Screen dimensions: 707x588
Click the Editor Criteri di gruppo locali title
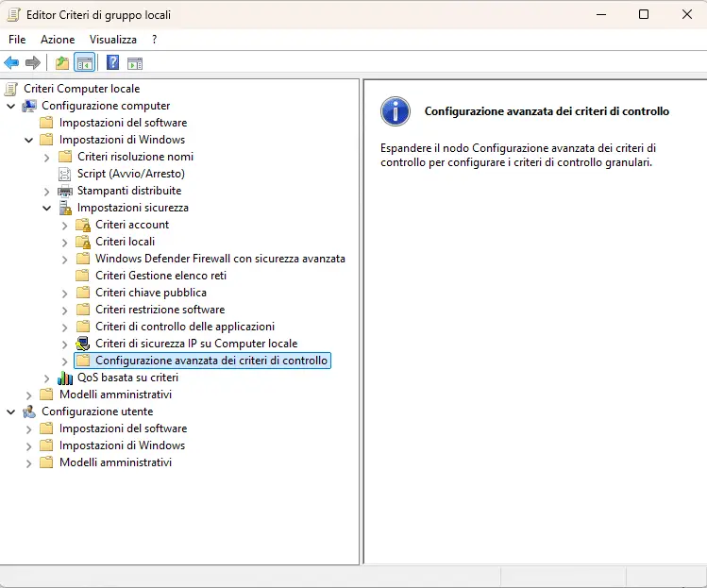(x=99, y=15)
